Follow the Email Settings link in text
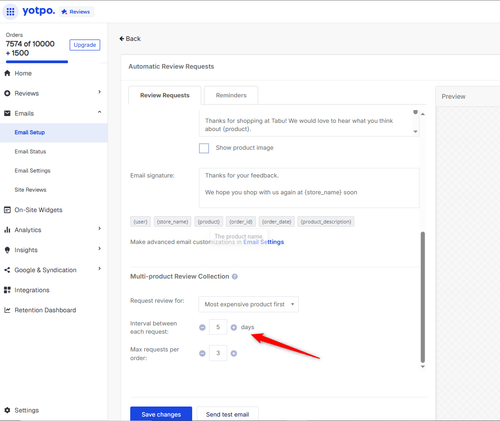The height and width of the screenshot is (421, 500). tap(263, 242)
